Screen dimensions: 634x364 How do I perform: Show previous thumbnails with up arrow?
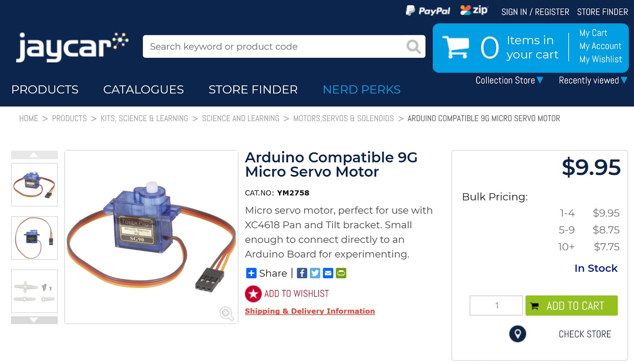[x=34, y=155]
